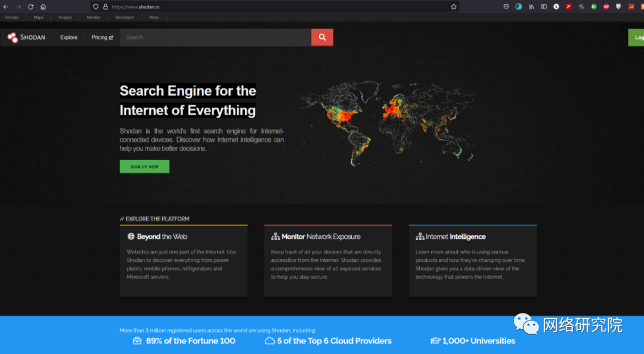Click the network icon beside Internet Intelligence
The width and height of the screenshot is (644, 354).
coord(420,236)
